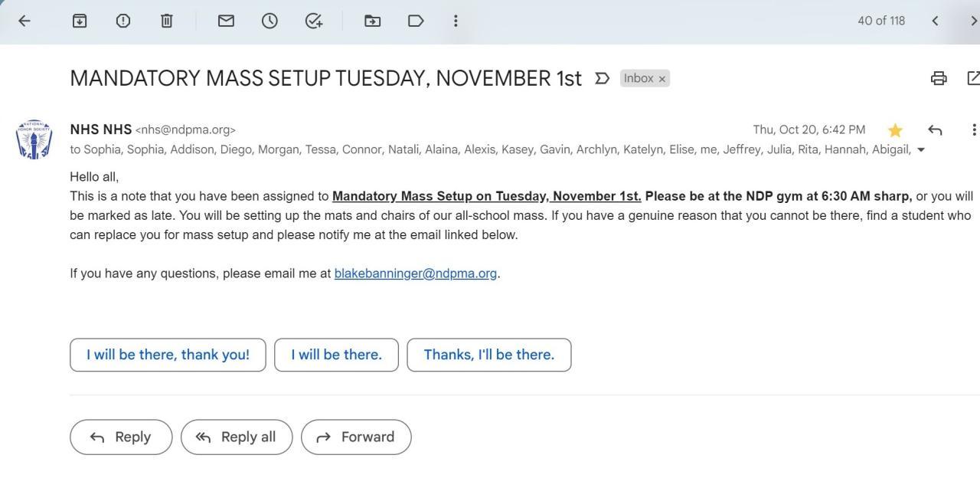Viewport: 980px width, 501px height.
Task: Click the Reply all button
Action: [x=237, y=437]
